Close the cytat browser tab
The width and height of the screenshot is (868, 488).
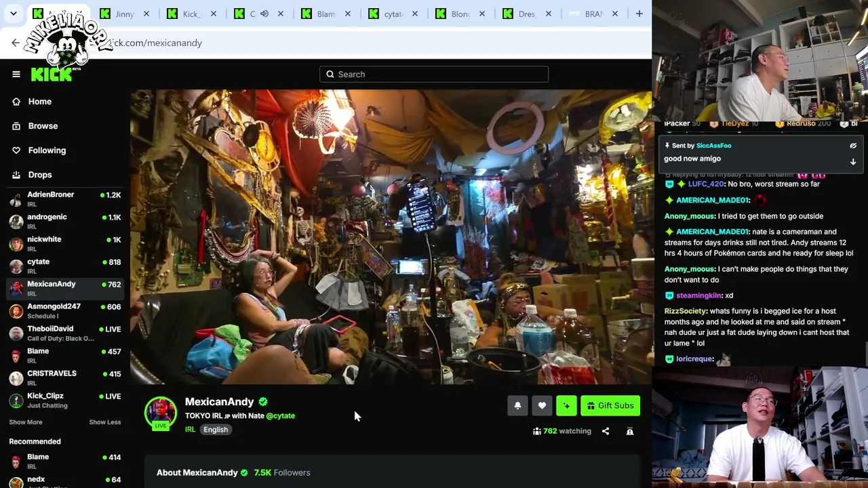click(415, 14)
